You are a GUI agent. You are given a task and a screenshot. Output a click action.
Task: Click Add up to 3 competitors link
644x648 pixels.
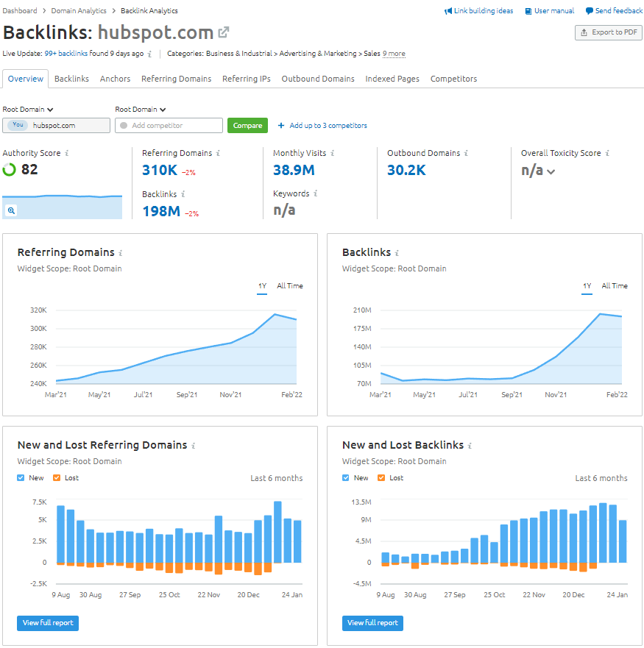click(x=328, y=125)
